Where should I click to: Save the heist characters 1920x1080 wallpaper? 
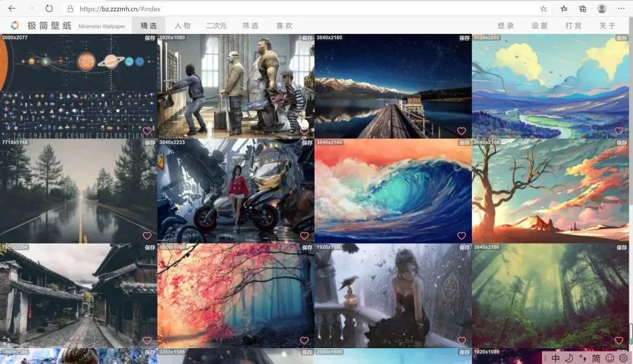307,38
